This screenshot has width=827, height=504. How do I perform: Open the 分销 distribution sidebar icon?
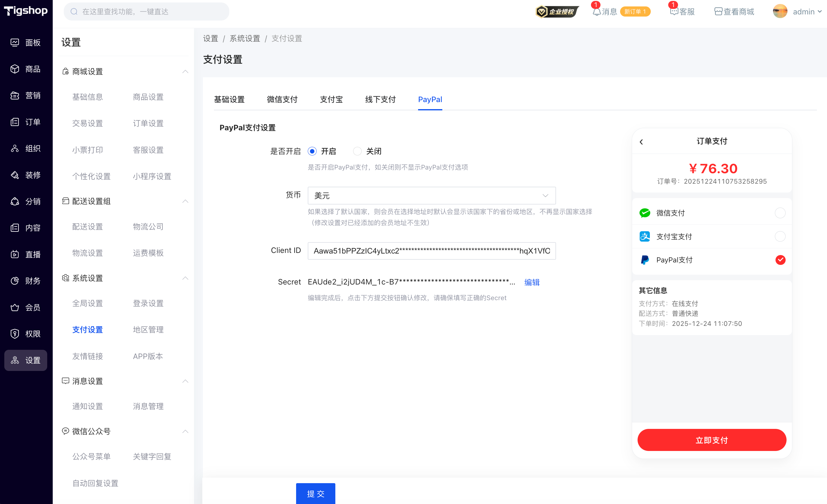pyautogui.click(x=15, y=201)
